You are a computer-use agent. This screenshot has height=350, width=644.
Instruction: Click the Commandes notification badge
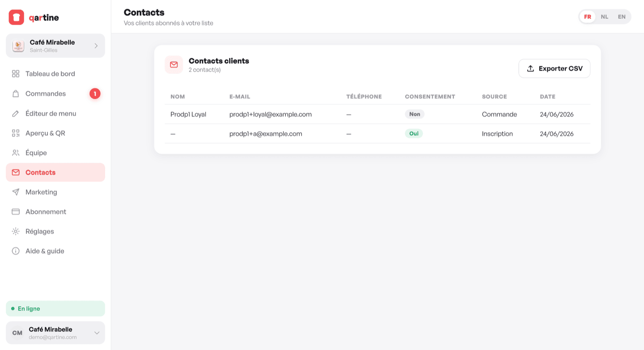coord(95,93)
